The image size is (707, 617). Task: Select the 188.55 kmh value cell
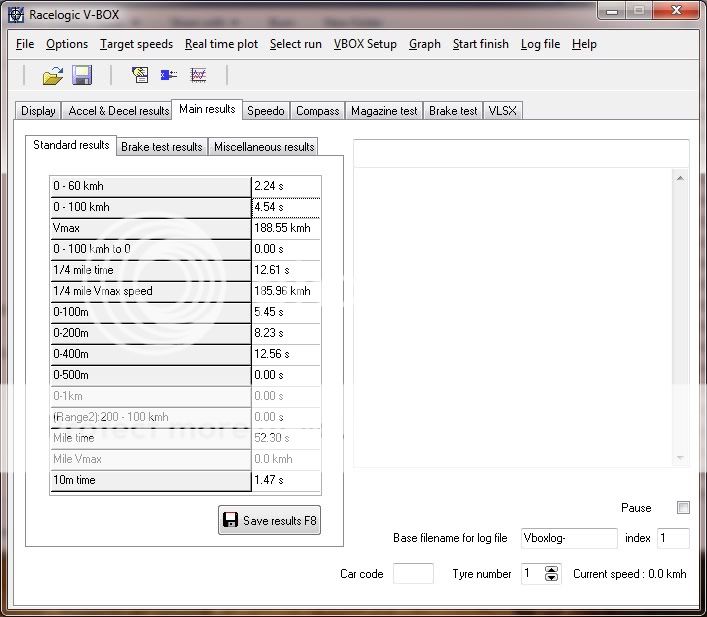(x=286, y=228)
